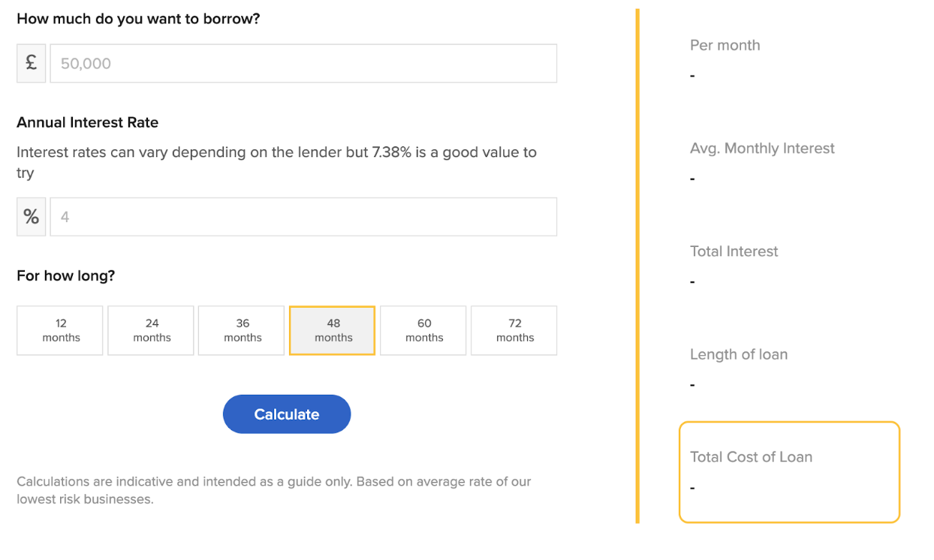Choose the 48 months term option
The image size is (934, 560).
[332, 330]
